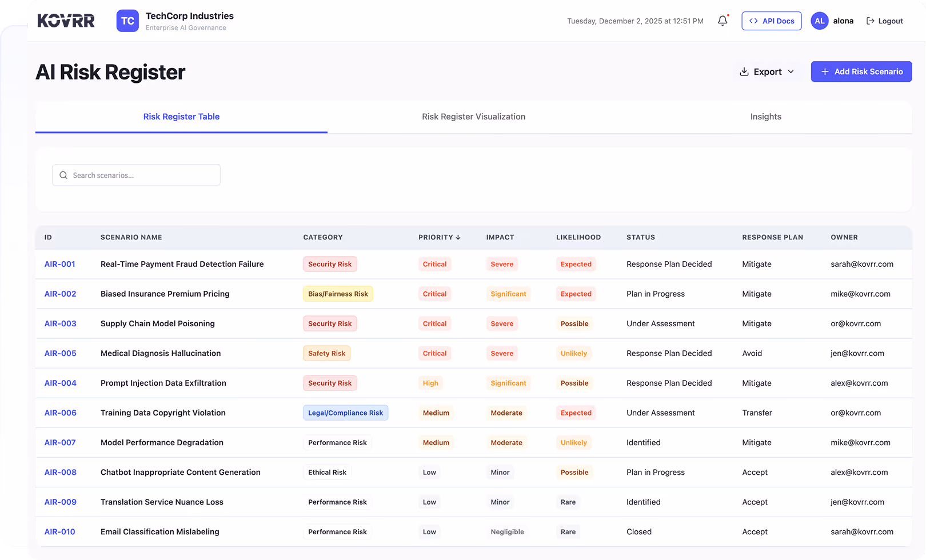
Task: Click the Closed status cell
Action: (x=639, y=531)
